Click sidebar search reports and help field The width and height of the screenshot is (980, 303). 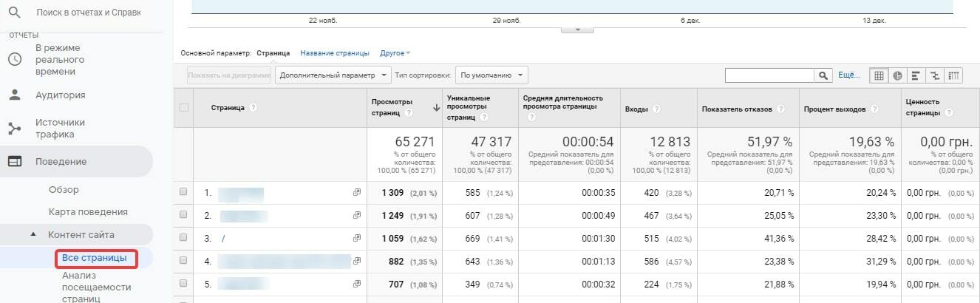(x=87, y=13)
